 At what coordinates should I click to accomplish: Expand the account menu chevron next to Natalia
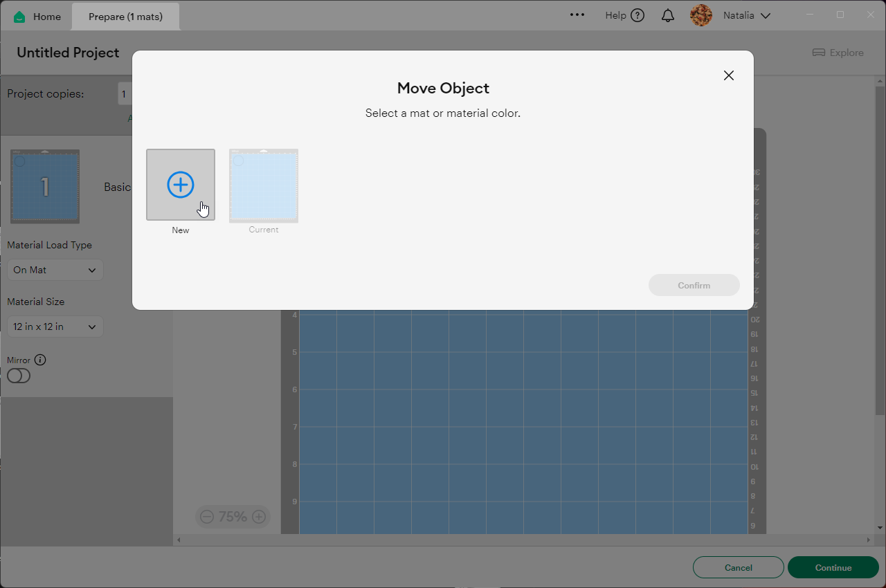click(767, 15)
